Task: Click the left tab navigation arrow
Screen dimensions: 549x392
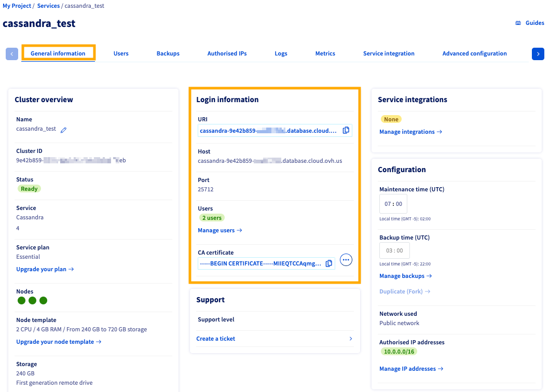Action: pos(11,53)
